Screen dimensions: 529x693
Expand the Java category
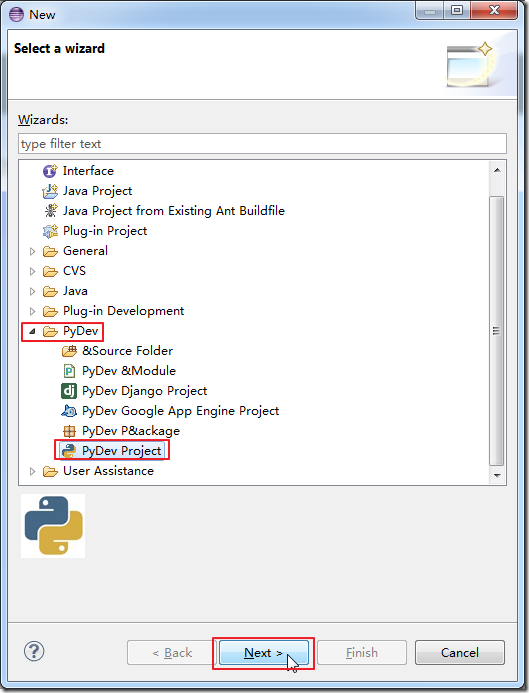pos(32,291)
